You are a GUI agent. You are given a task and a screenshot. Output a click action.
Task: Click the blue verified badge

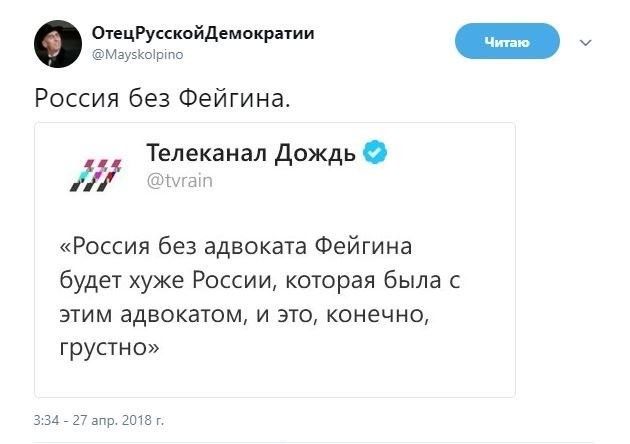(x=375, y=153)
